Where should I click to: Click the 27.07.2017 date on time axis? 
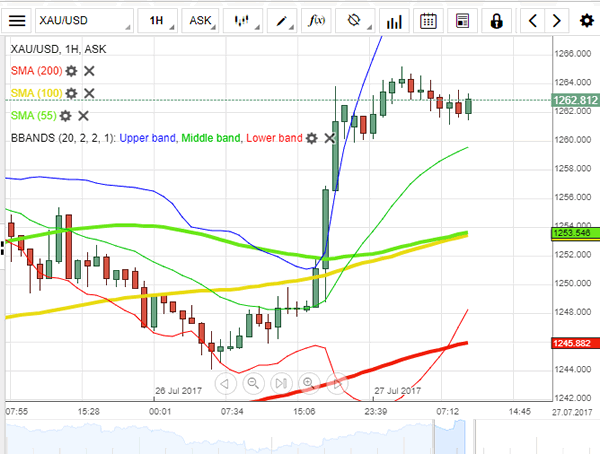click(572, 412)
